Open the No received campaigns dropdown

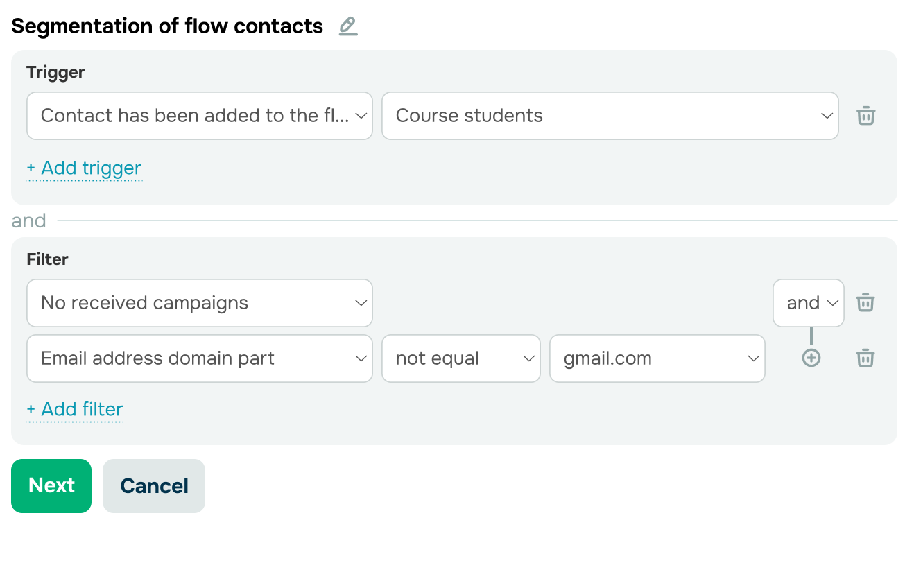click(x=200, y=303)
